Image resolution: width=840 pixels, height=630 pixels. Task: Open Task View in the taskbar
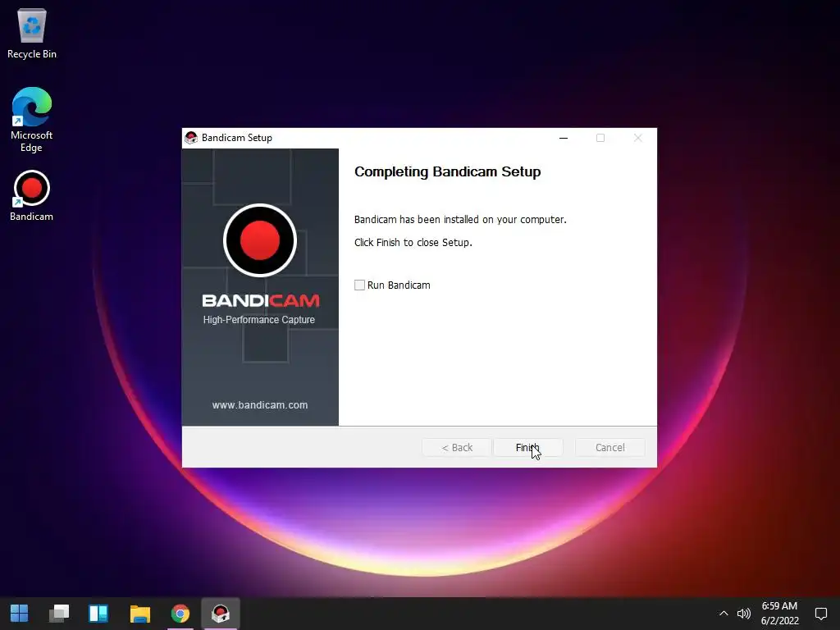[59, 614]
